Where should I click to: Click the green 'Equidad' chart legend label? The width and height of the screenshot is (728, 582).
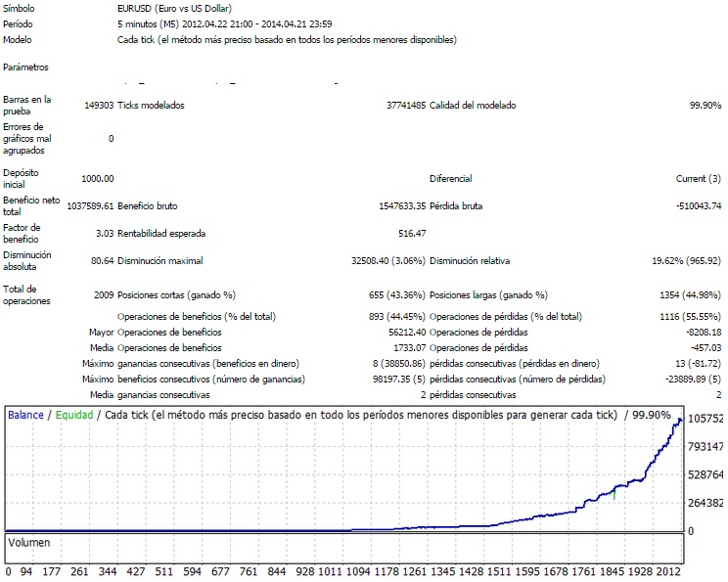point(73,415)
